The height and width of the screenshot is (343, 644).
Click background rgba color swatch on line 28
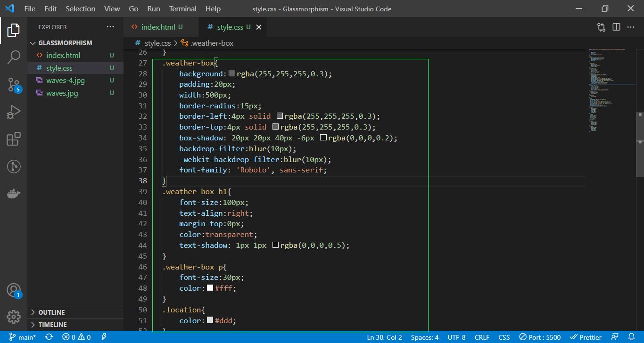point(232,74)
